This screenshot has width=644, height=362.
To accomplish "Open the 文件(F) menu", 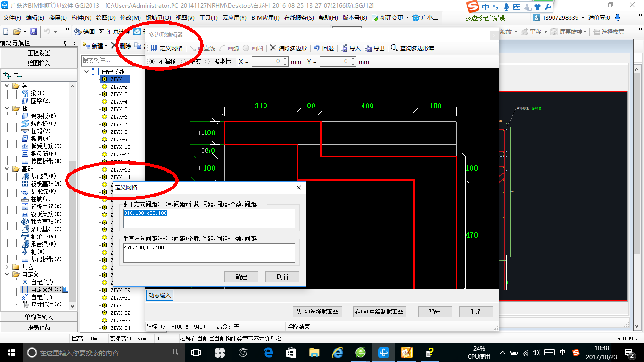I will [12, 18].
